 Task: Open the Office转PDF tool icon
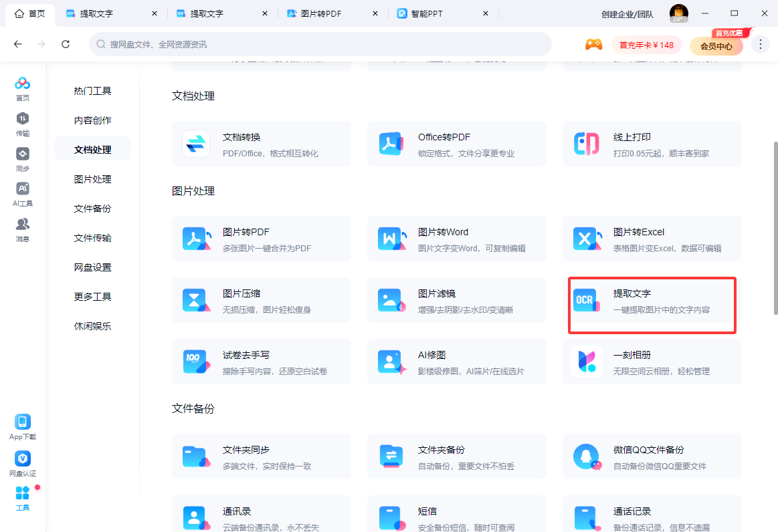[391, 144]
